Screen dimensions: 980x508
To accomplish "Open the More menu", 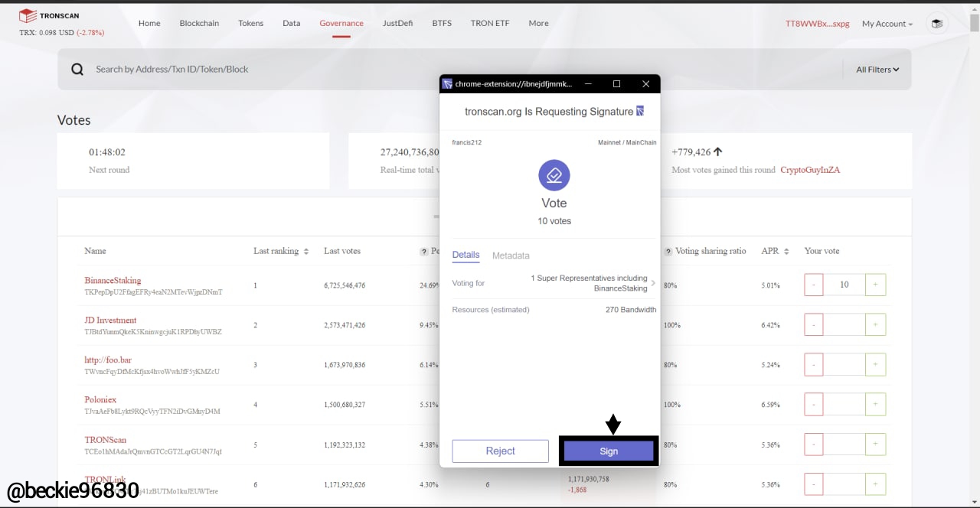I will (x=538, y=23).
